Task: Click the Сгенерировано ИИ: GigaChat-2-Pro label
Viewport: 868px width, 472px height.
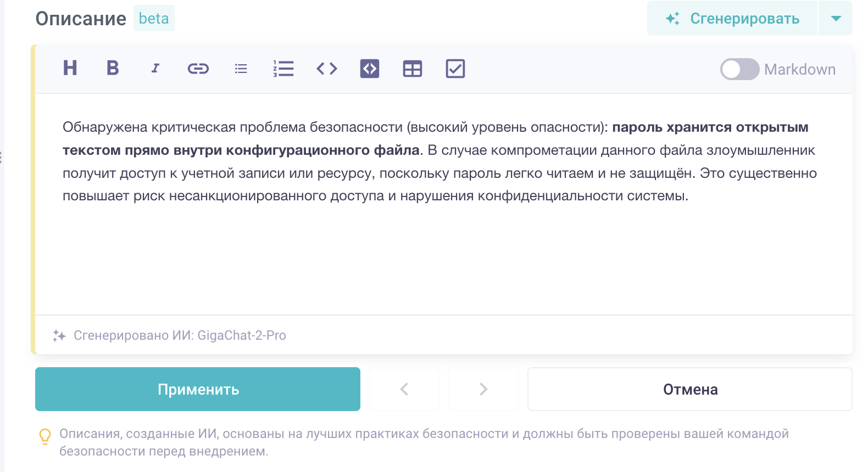Action: tap(179, 335)
